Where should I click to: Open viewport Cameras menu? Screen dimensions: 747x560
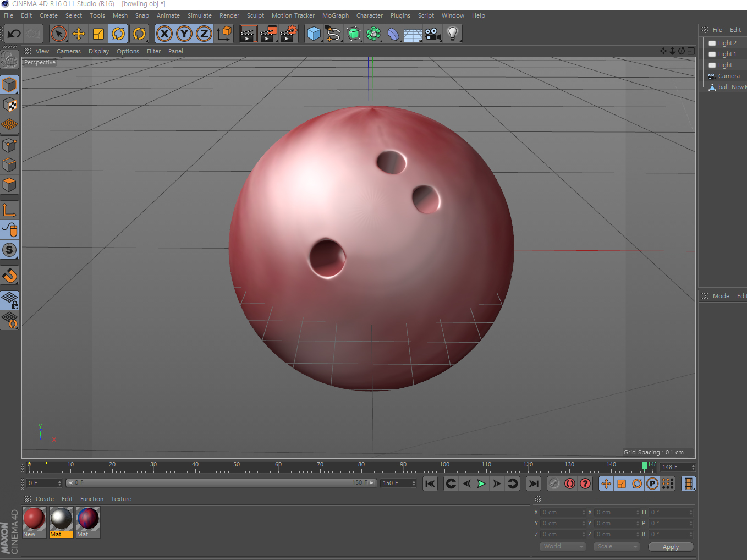coord(69,51)
